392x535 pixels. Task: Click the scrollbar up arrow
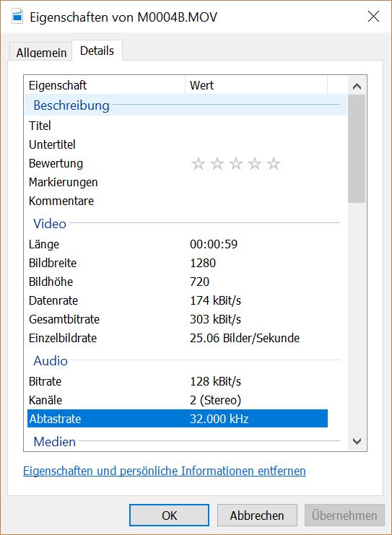pos(357,87)
